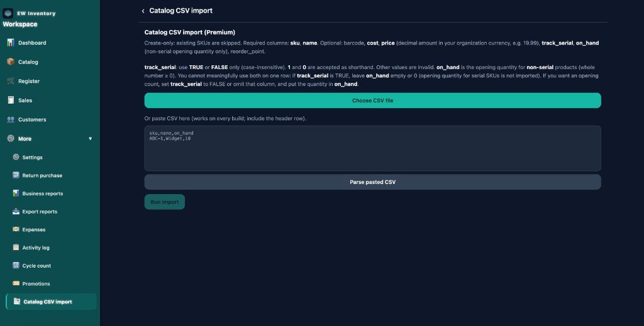Viewport: 644px width, 326px height.
Task: Click the Dashboard chart icon
Action: (x=11, y=43)
